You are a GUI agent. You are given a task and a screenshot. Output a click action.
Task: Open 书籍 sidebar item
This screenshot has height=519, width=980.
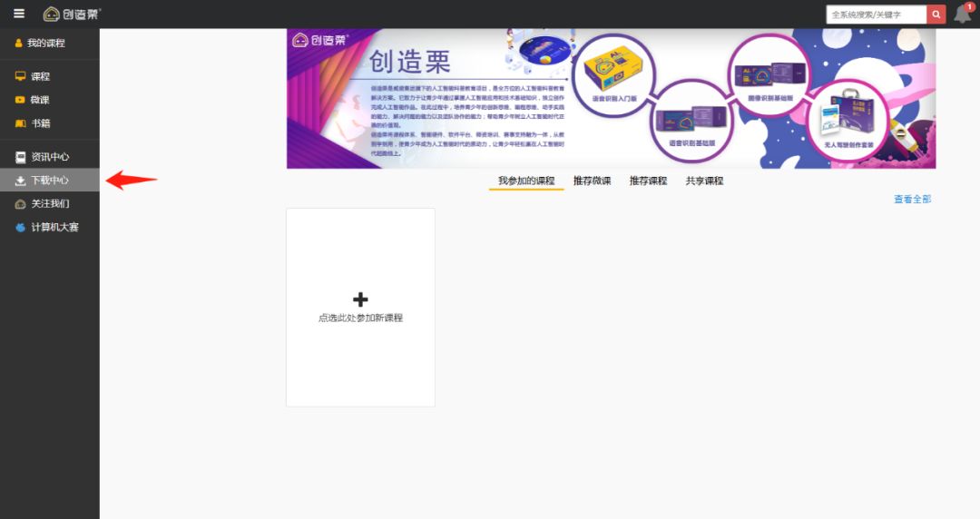(49, 123)
